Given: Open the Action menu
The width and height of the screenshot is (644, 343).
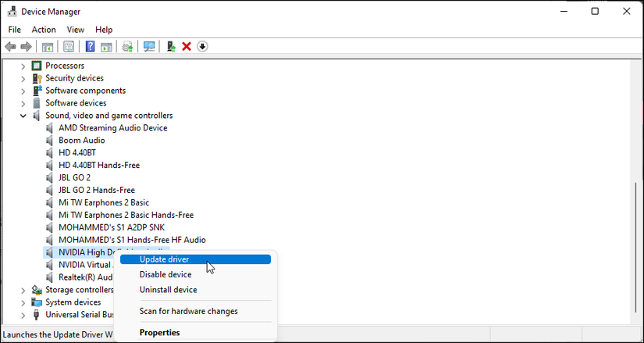Looking at the screenshot, I should (44, 30).
